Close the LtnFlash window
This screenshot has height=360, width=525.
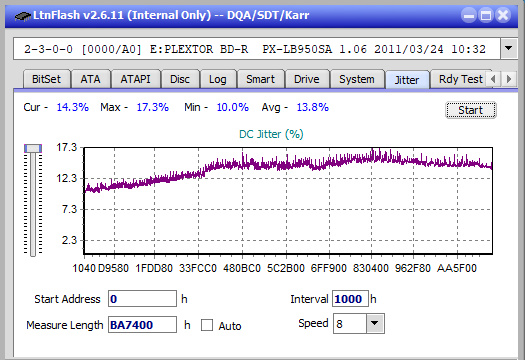[x=503, y=15]
